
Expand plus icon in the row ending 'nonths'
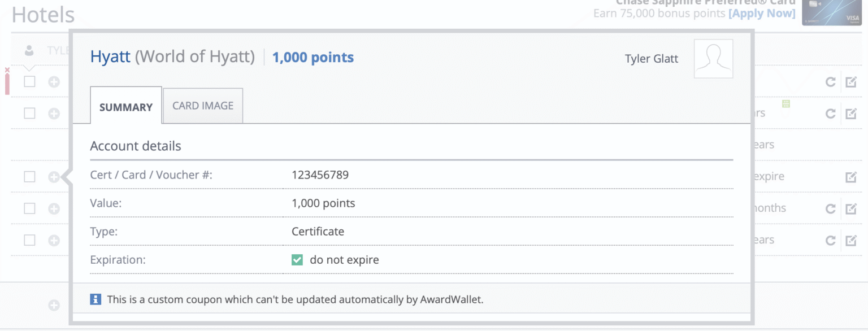coord(54,209)
